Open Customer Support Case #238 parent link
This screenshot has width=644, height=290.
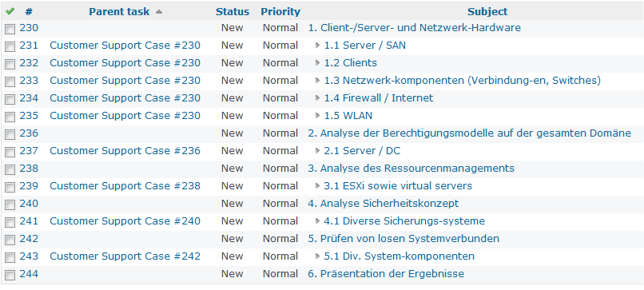pyautogui.click(x=125, y=186)
